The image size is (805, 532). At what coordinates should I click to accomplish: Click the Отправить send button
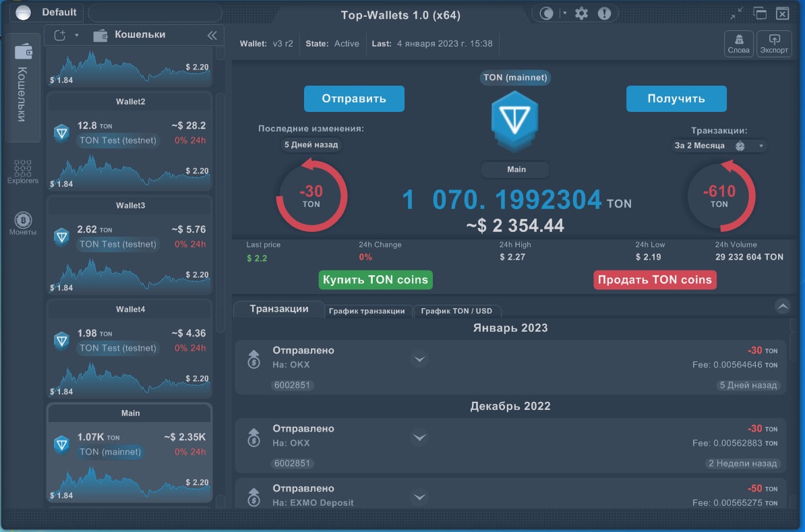354,98
